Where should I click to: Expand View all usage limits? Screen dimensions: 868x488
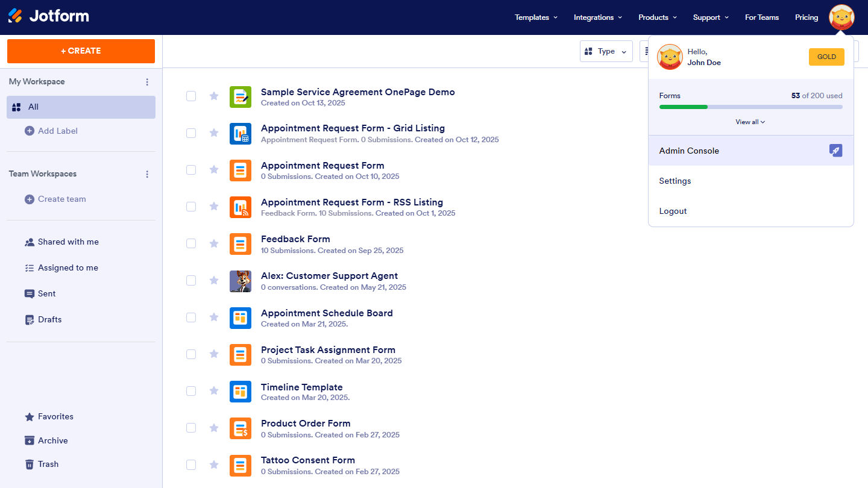750,122
